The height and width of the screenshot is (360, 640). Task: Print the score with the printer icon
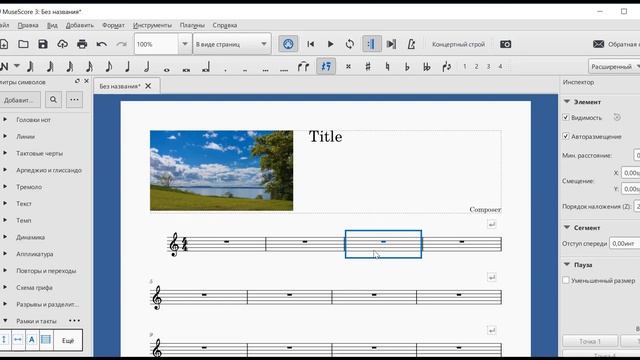pyautogui.click(x=82, y=44)
